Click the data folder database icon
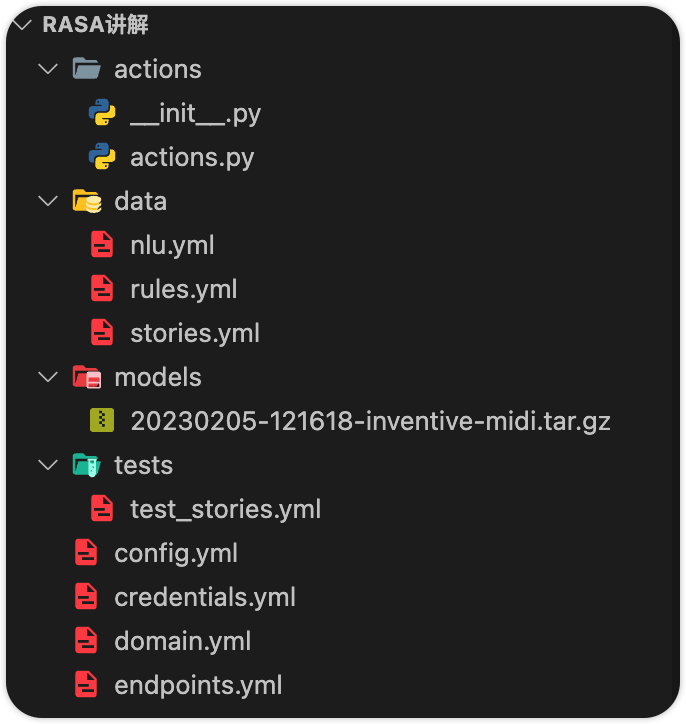The height and width of the screenshot is (724, 686). click(x=87, y=201)
